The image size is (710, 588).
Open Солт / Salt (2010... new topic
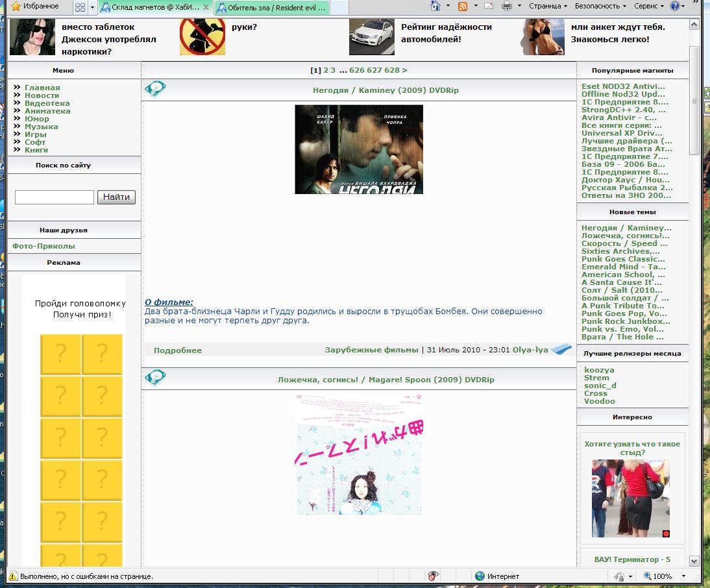pyautogui.click(x=622, y=290)
